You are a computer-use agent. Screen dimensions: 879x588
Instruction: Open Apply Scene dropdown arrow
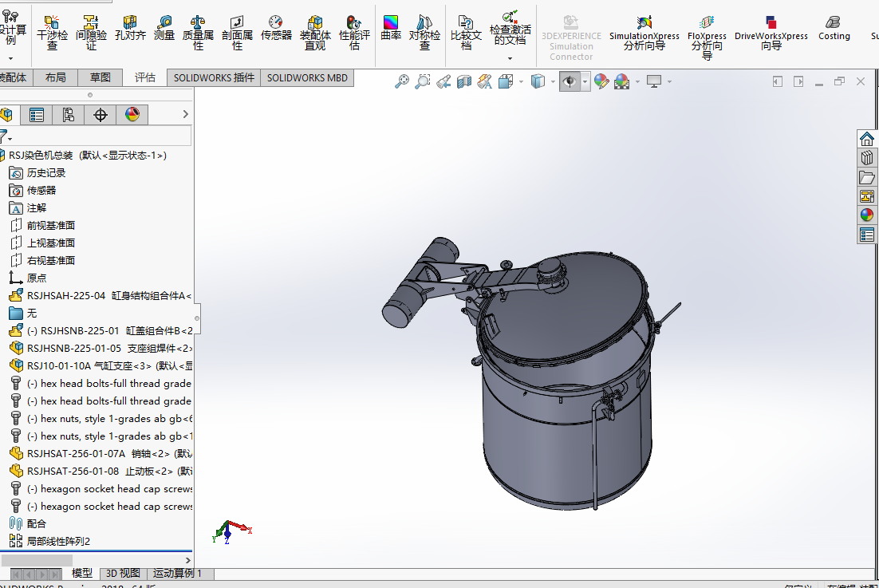[x=637, y=82]
